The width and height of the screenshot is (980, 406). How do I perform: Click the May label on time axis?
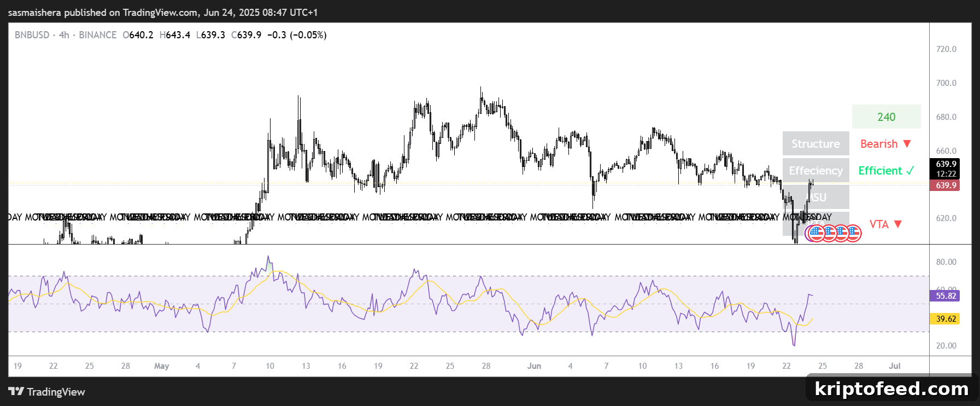point(162,366)
